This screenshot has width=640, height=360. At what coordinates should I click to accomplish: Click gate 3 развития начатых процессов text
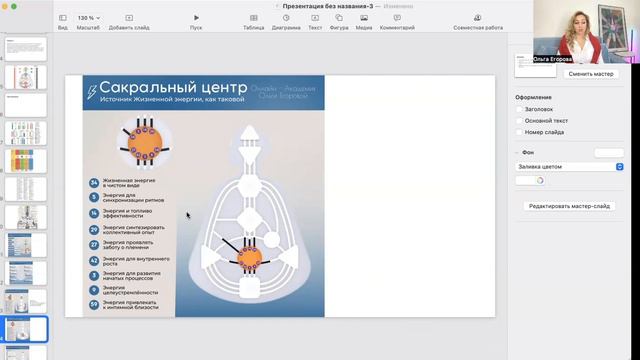131,276
